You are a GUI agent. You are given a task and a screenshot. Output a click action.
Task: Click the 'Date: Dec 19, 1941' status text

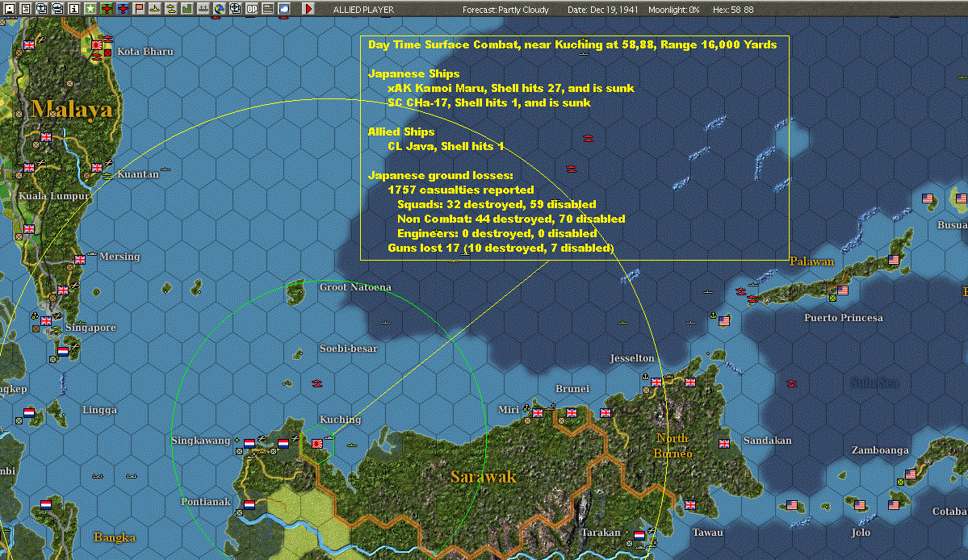[x=603, y=10]
